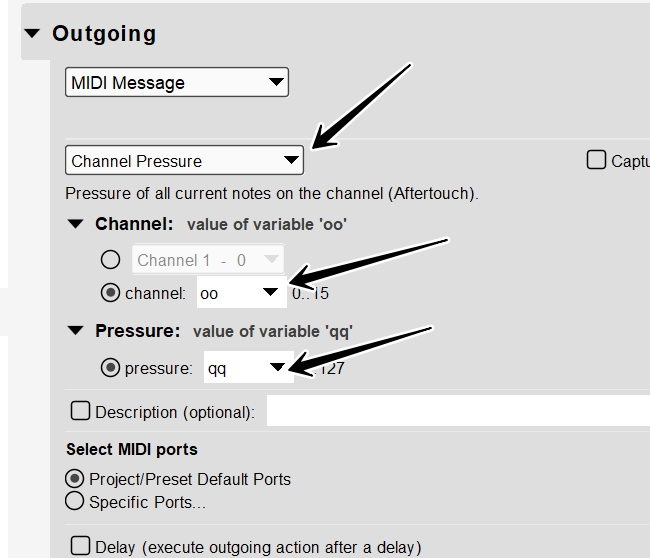Collapse the Channel section triangle
The width and height of the screenshot is (650, 558).
click(x=76, y=224)
